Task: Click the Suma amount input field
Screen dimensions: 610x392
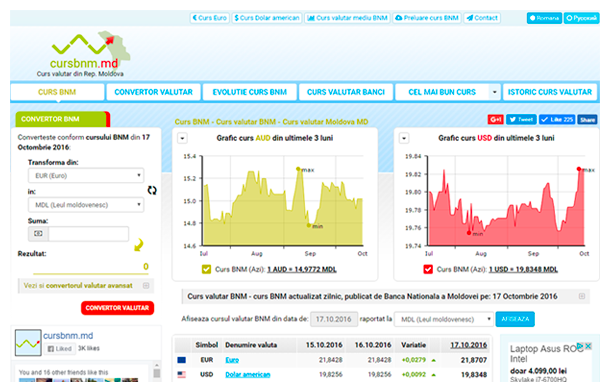Action: click(x=88, y=234)
